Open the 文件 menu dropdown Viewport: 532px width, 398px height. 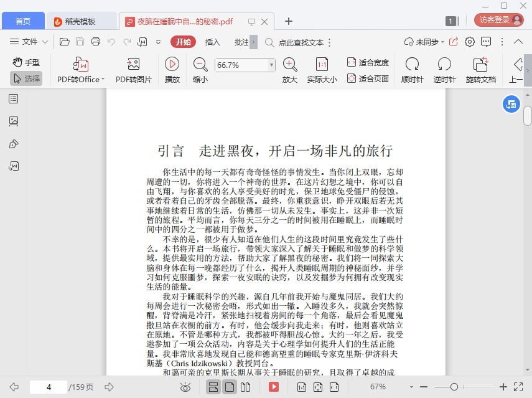point(30,42)
